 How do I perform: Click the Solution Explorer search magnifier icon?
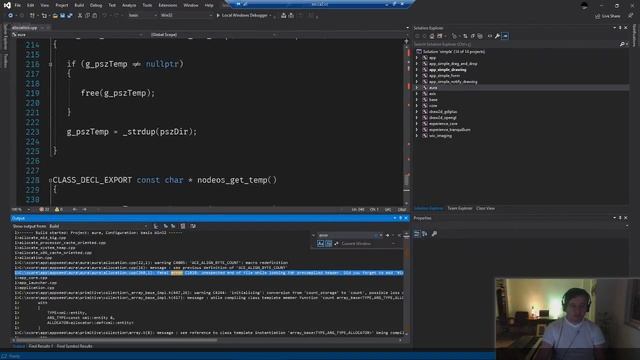click(622, 44)
